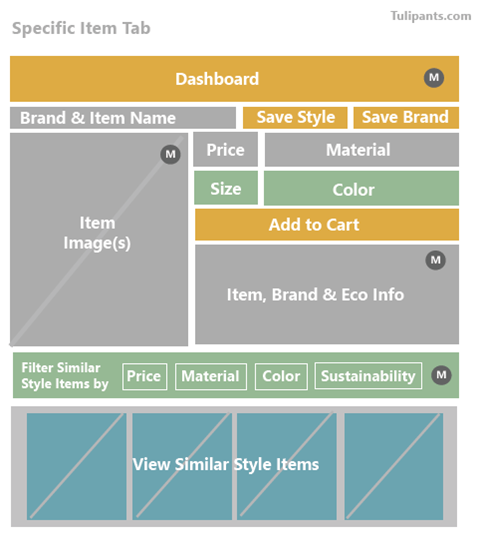Filter similar items by Color
This screenshot has height=535, width=477.
[281, 377]
